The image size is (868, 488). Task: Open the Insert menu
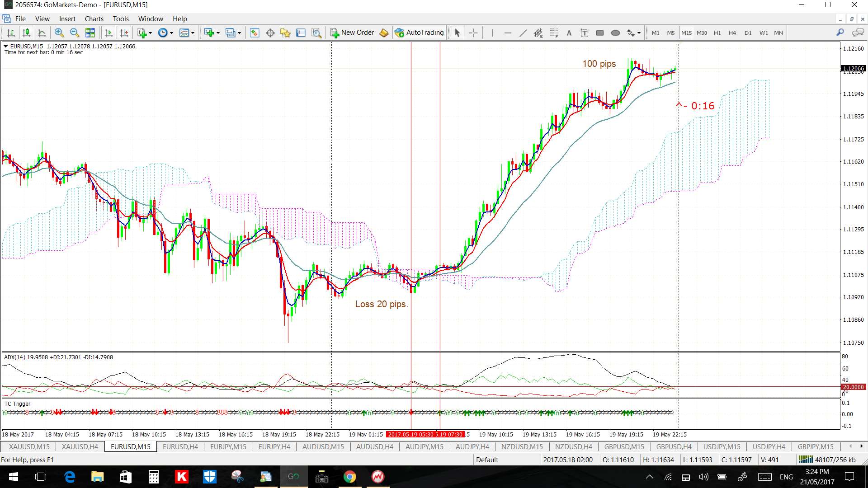point(67,19)
